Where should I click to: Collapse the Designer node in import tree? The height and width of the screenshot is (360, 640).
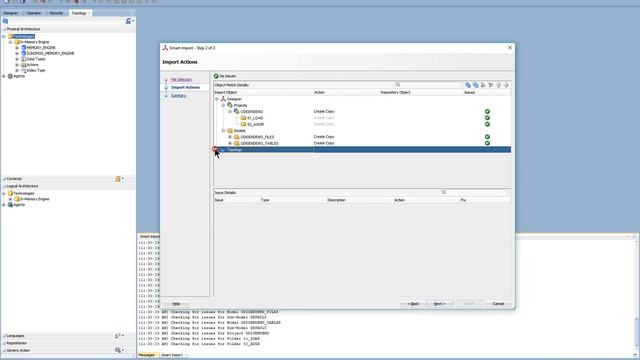pos(217,99)
